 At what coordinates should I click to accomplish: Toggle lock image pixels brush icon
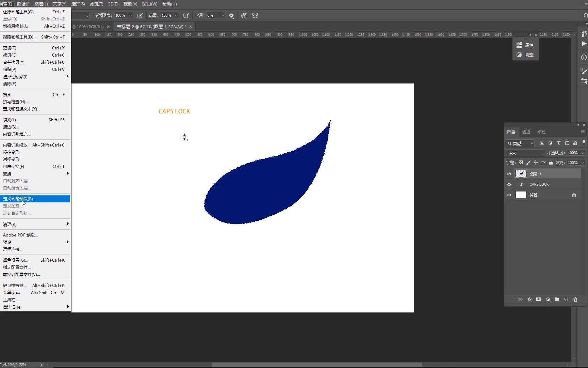528,163
